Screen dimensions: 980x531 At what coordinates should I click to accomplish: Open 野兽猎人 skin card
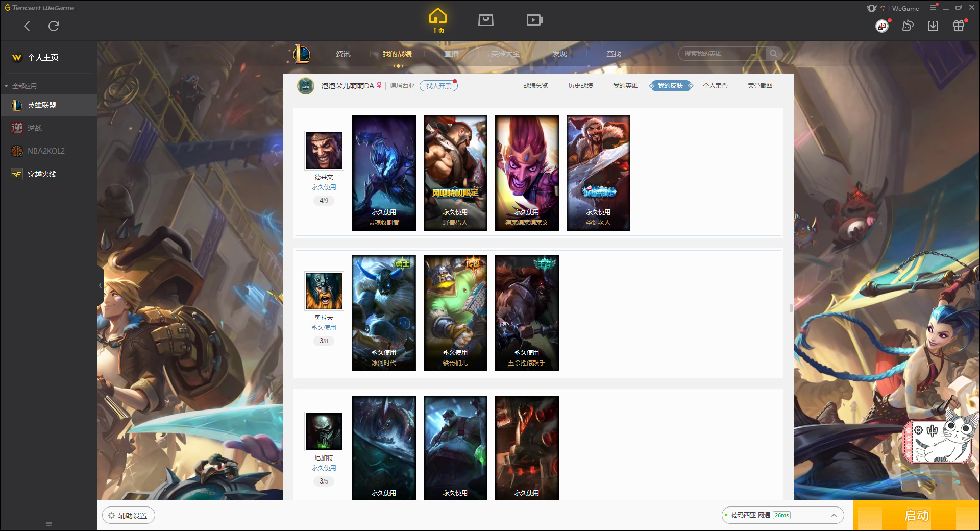point(455,173)
